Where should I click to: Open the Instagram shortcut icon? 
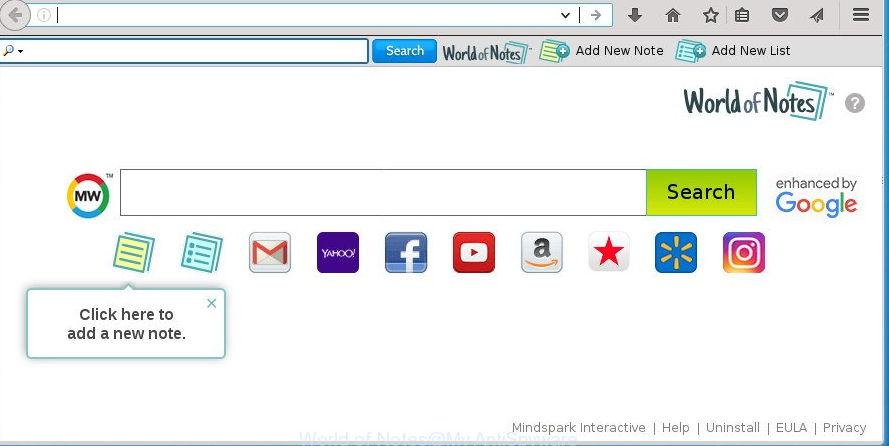744,253
